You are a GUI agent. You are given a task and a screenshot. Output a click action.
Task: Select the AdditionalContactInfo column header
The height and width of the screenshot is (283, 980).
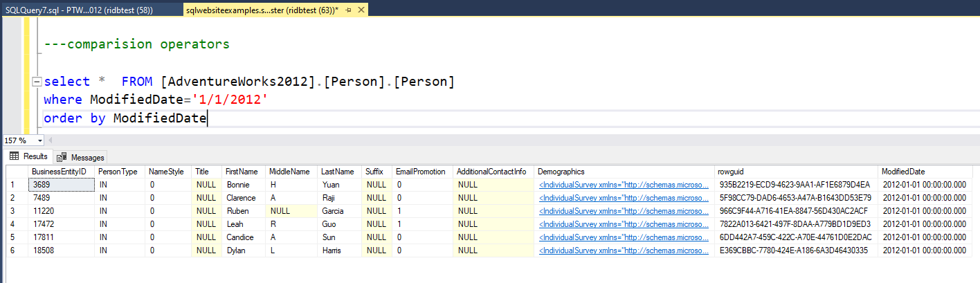pos(493,171)
